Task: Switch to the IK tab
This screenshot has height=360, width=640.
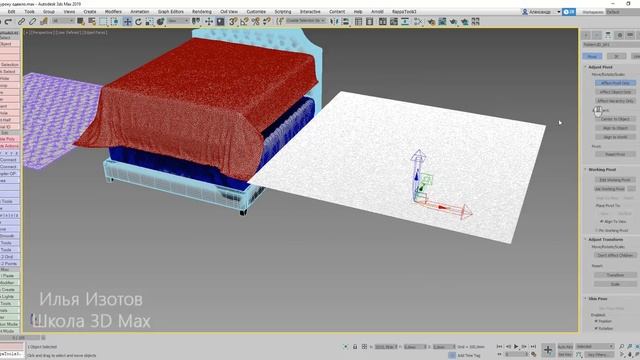Action: pyautogui.click(x=616, y=56)
